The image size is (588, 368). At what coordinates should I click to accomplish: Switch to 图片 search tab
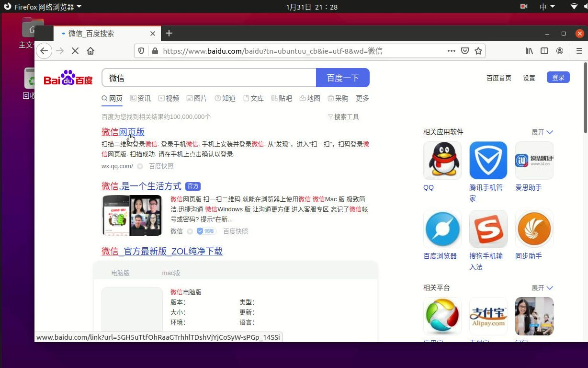tap(197, 98)
